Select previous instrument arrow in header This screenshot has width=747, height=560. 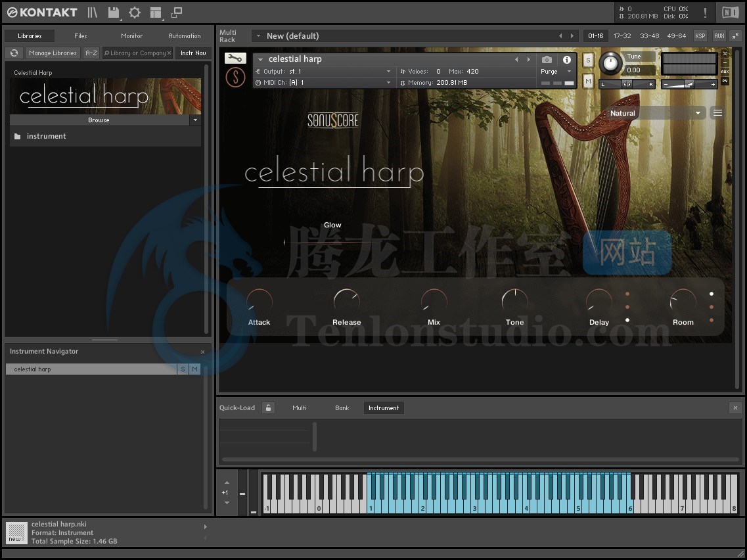(x=516, y=60)
